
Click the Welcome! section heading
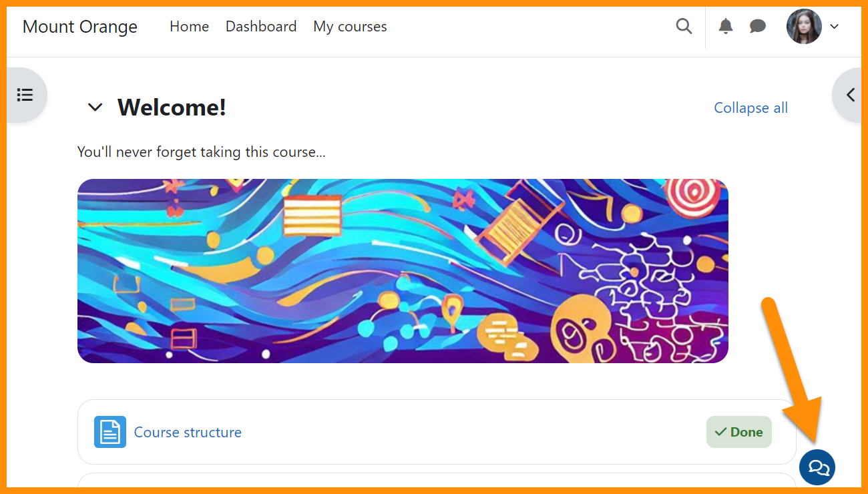(172, 107)
